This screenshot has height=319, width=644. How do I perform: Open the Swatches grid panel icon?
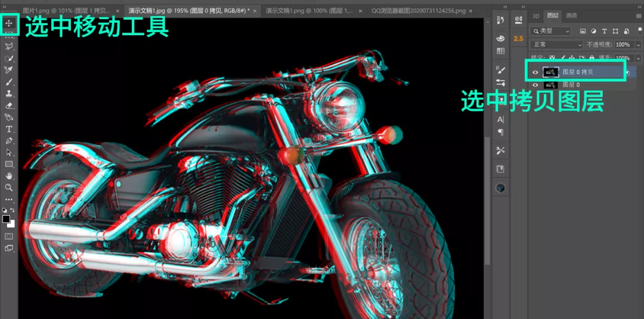click(x=500, y=51)
